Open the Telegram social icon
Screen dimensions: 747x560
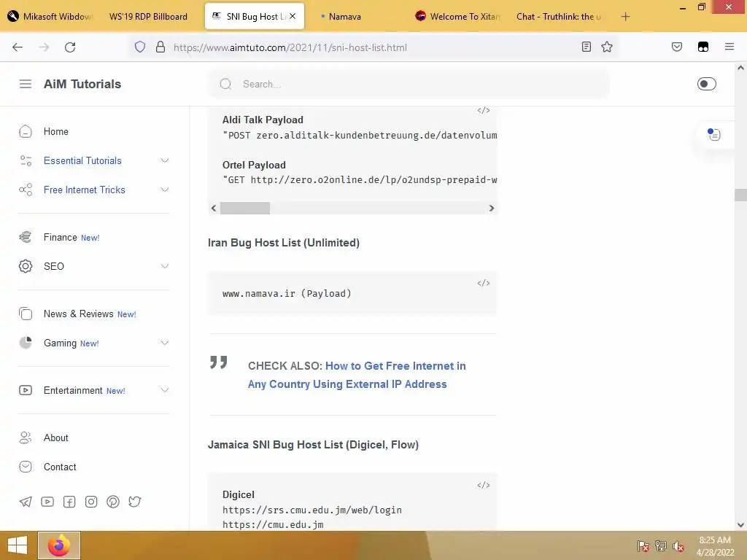coord(26,502)
